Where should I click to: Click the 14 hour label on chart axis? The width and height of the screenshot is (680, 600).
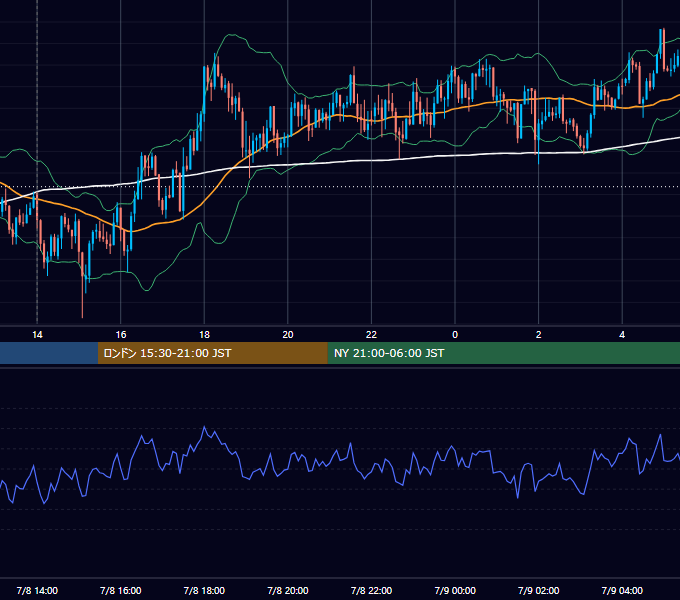(37, 335)
